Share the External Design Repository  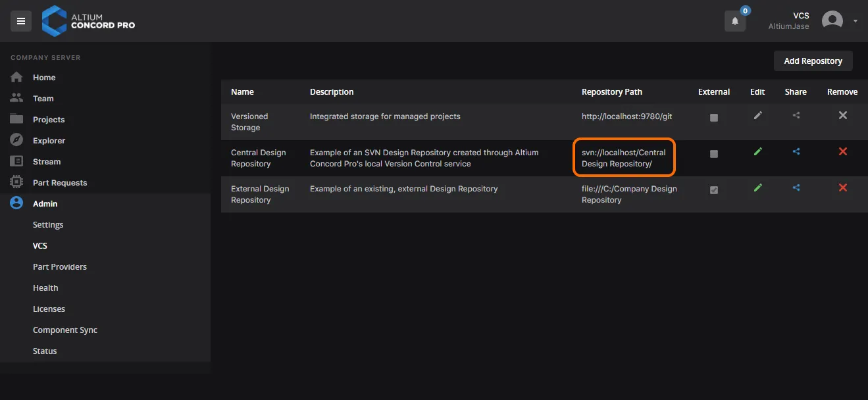[796, 188]
